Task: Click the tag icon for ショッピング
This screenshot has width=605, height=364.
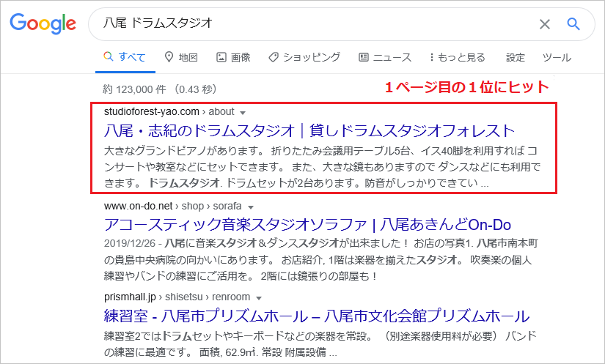Action: coord(273,57)
